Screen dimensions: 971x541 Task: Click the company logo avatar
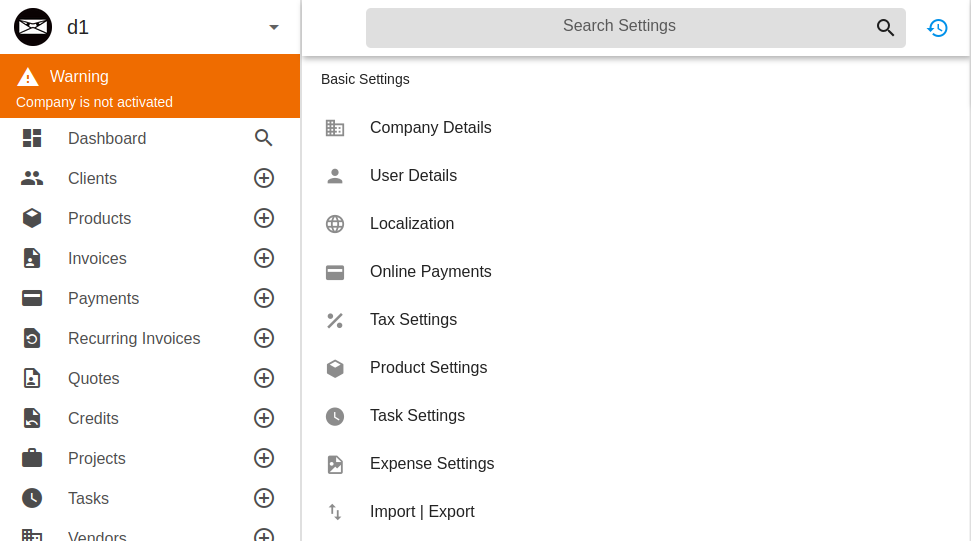(33, 27)
